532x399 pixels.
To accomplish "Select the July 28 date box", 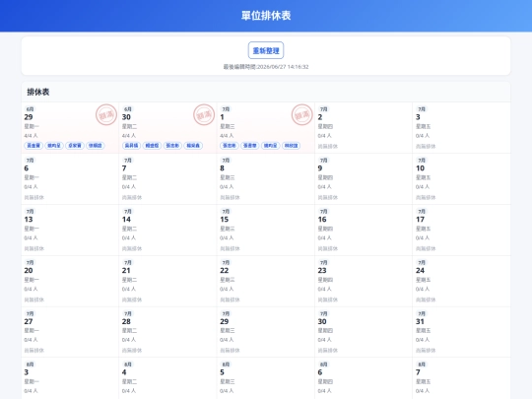I will [167, 332].
